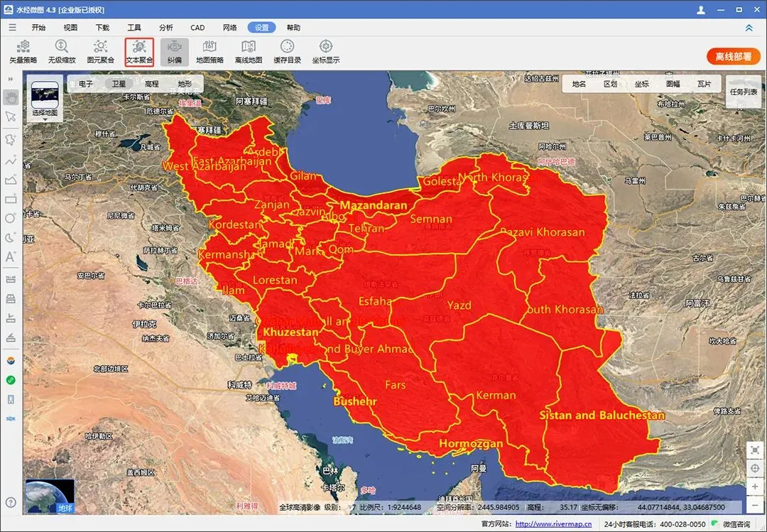This screenshot has height=532, width=767.
Task: Click the 文本聚合 text aggregation icon
Action: click(x=139, y=52)
